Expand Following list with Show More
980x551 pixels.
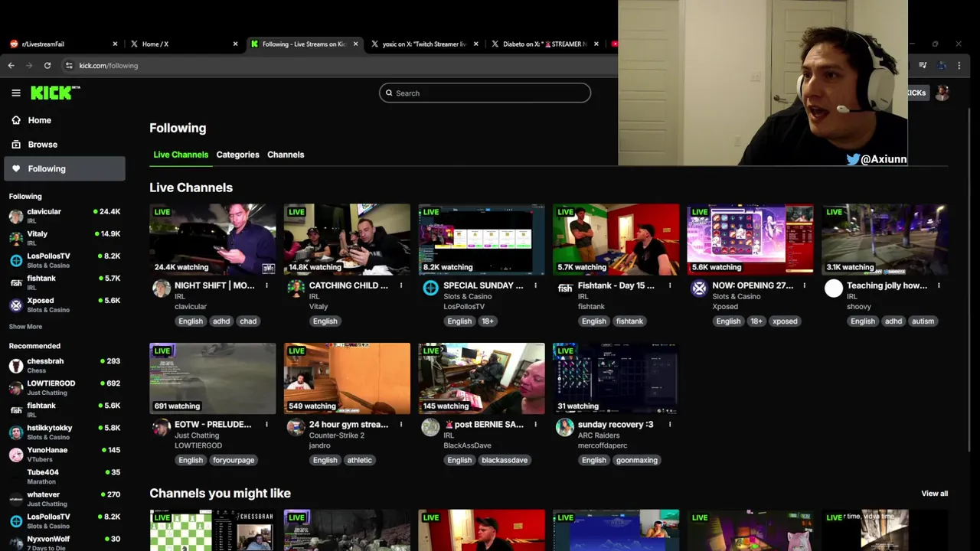pyautogui.click(x=25, y=327)
